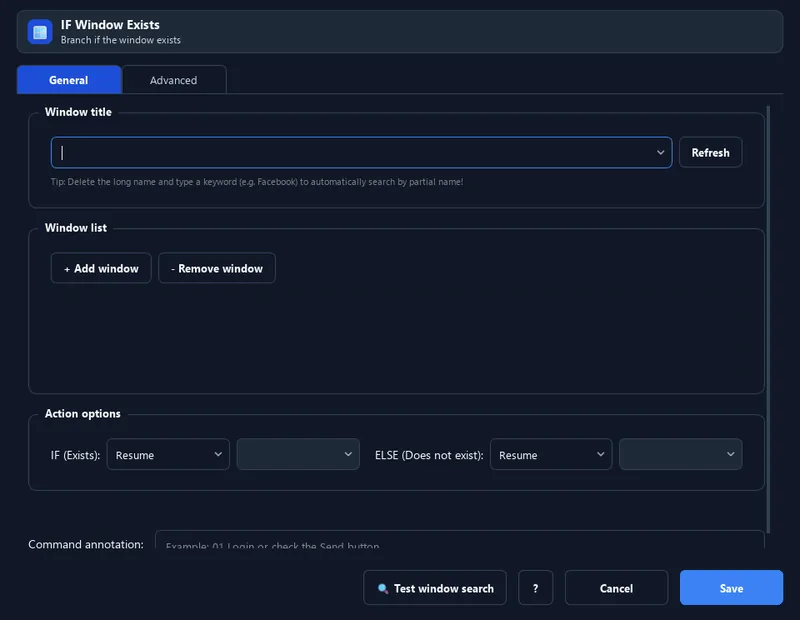Click the Window list group label
Viewport: 800px width, 620px height.
[76, 228]
